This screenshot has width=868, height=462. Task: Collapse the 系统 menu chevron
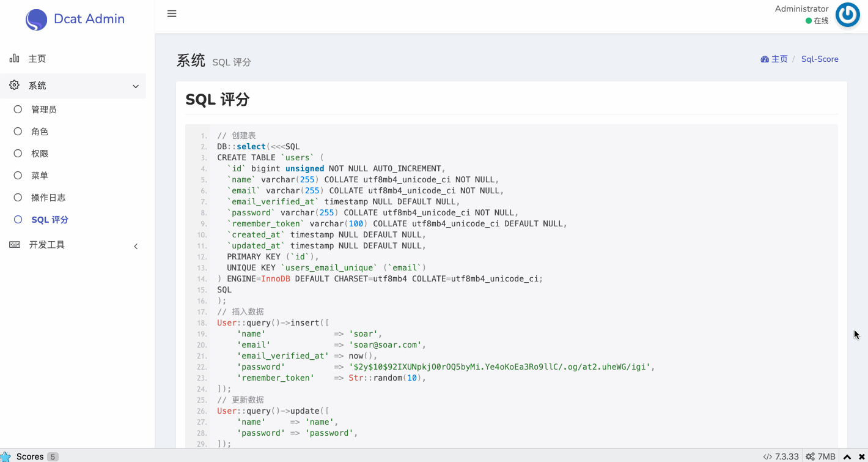pos(136,86)
